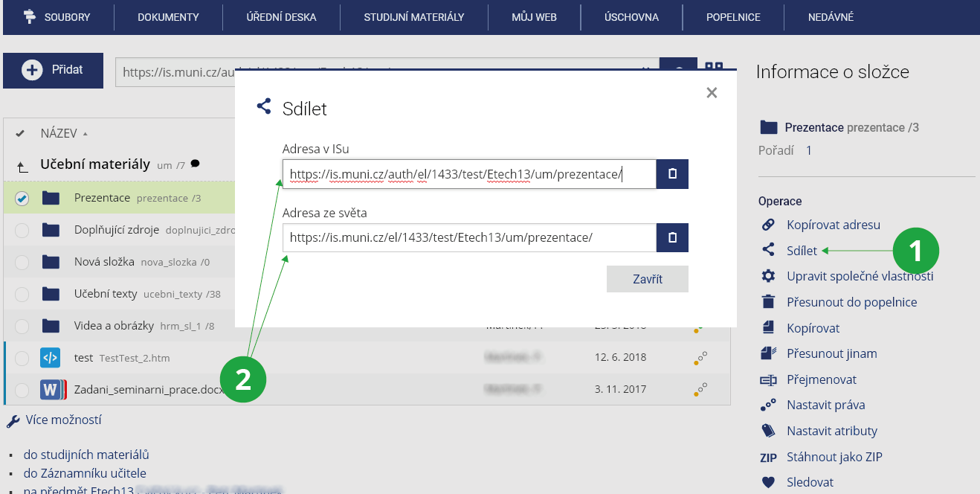The height and width of the screenshot is (494, 980).
Task: Copy the 'Adresa ze světa' link to clipboard
Action: [672, 238]
